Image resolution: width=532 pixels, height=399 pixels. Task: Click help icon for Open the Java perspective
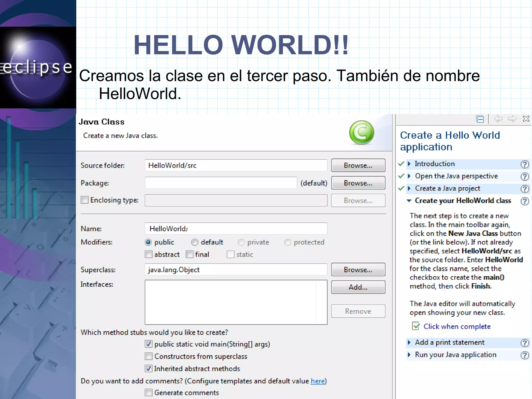524,176
